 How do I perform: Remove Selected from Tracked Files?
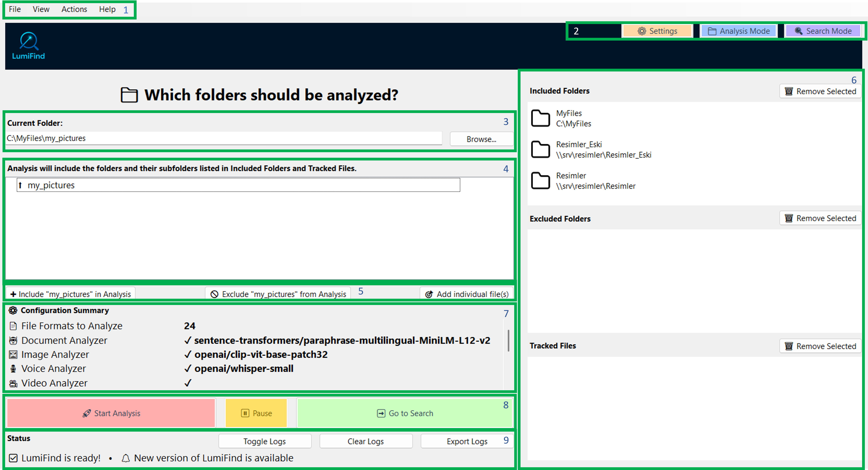[x=820, y=346]
